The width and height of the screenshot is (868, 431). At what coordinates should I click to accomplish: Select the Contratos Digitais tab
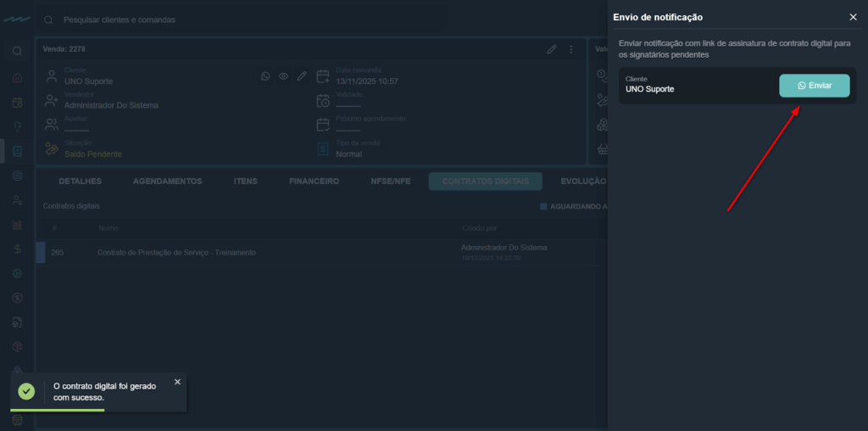point(485,182)
